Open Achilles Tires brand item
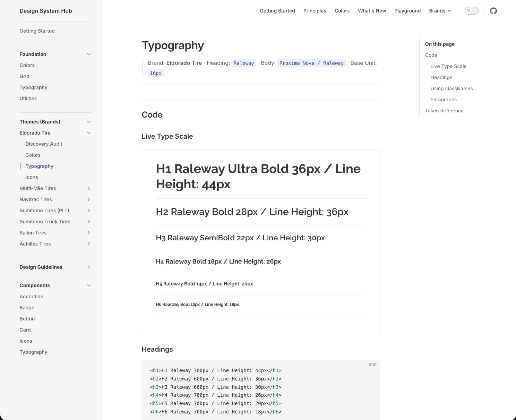Image resolution: width=516 pixels, height=420 pixels. click(x=35, y=244)
